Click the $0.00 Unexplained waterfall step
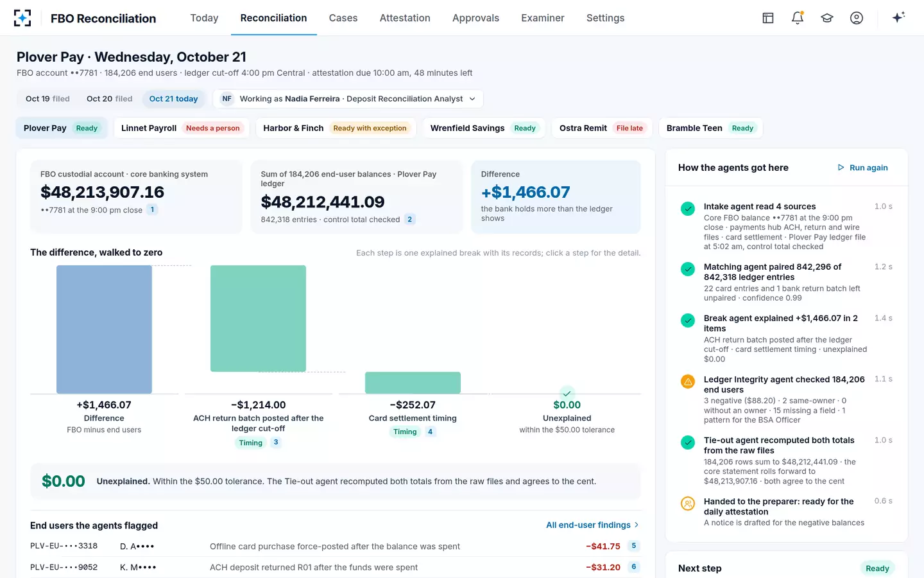The height and width of the screenshot is (578, 924). 567,411
